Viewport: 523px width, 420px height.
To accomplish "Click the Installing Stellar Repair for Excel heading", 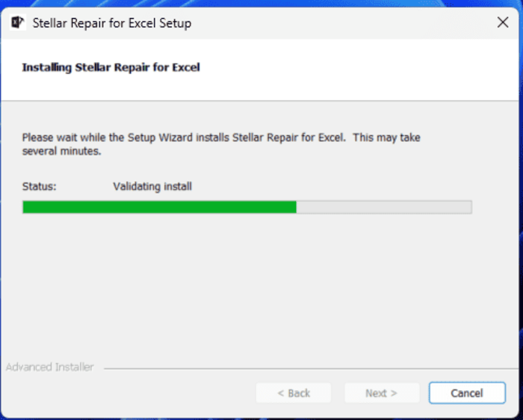I will click(111, 67).
